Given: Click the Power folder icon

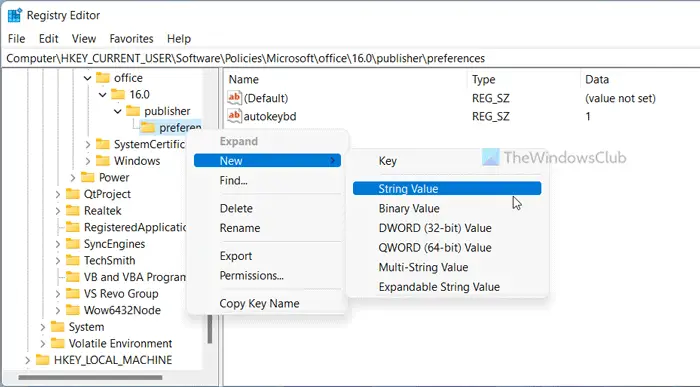Looking at the screenshot, I should [x=88, y=177].
